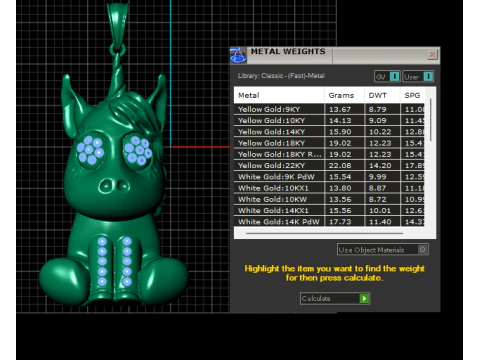Click the green Calculate arrow icon
Viewport: 480px width, 360px height.
click(x=364, y=298)
